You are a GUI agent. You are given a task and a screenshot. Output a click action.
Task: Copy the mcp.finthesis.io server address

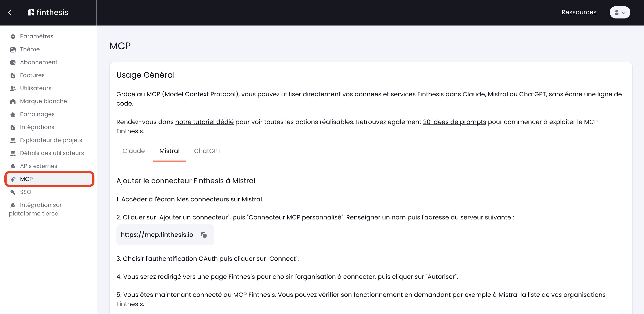coord(204,235)
